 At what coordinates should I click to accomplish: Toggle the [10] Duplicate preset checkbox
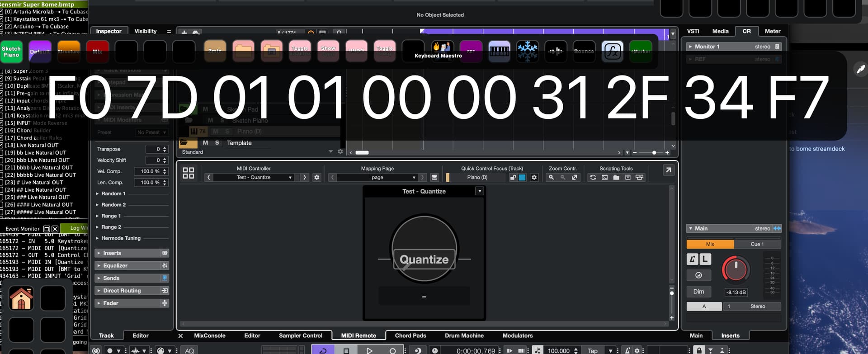point(1,86)
